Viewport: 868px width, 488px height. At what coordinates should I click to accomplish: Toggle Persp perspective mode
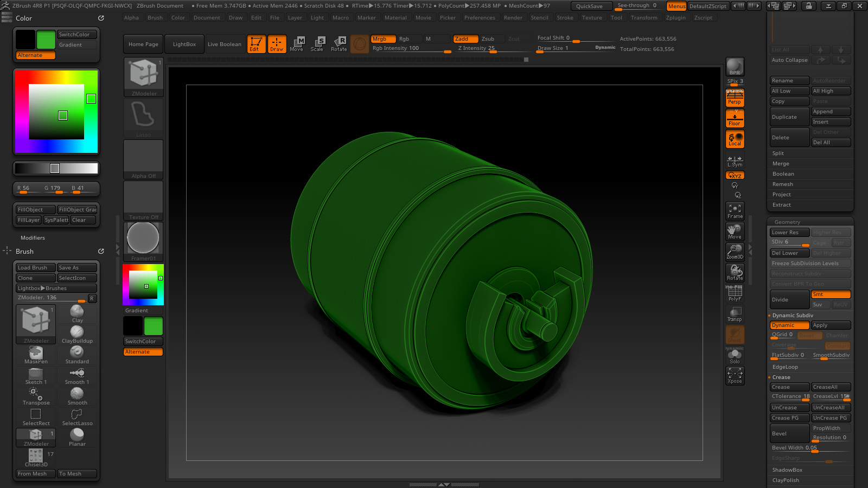click(735, 98)
